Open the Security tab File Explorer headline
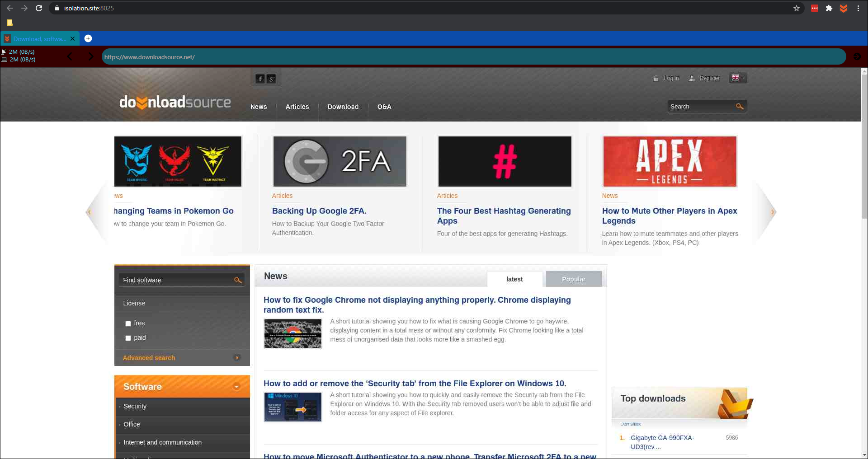Screen dimensions: 868x459 (415, 384)
